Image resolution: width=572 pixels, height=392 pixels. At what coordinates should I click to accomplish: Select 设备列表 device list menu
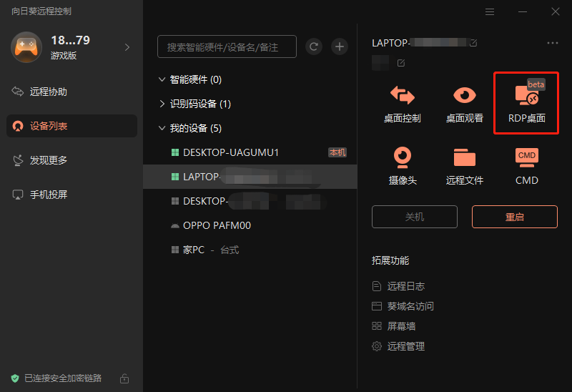tap(72, 126)
